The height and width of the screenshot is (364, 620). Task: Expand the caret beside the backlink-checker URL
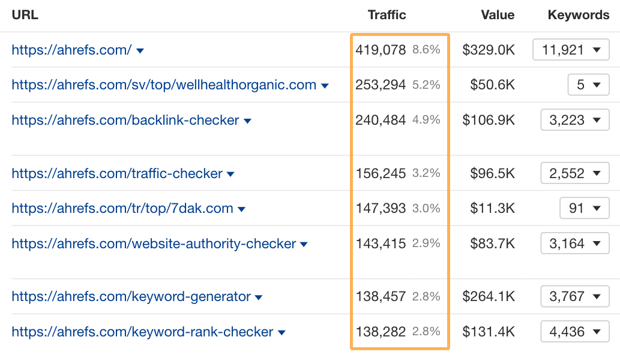click(247, 120)
